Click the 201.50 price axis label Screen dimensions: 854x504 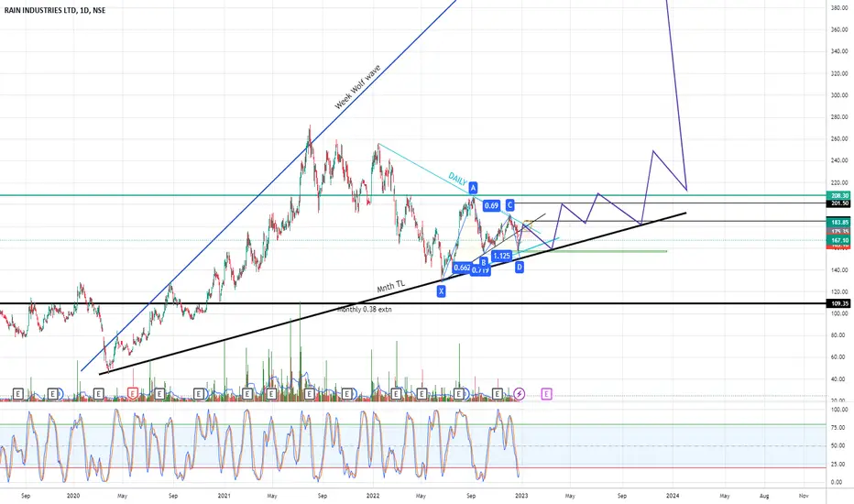839,203
